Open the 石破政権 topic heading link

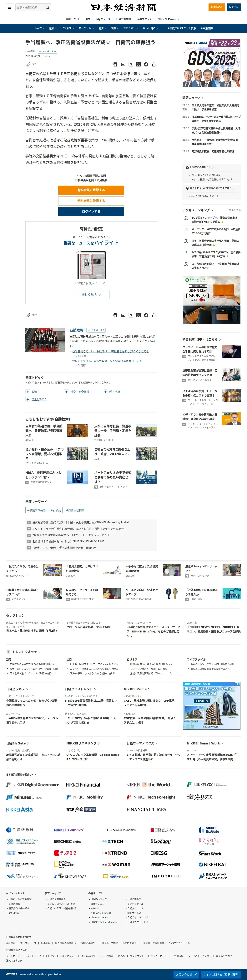[76, 330]
